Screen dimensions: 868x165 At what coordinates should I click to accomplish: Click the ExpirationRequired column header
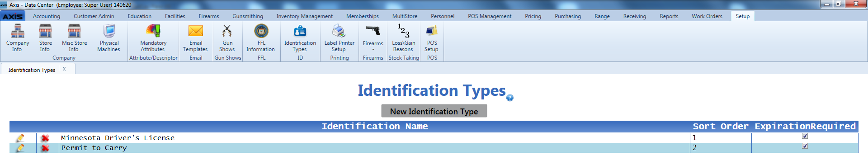(805, 127)
